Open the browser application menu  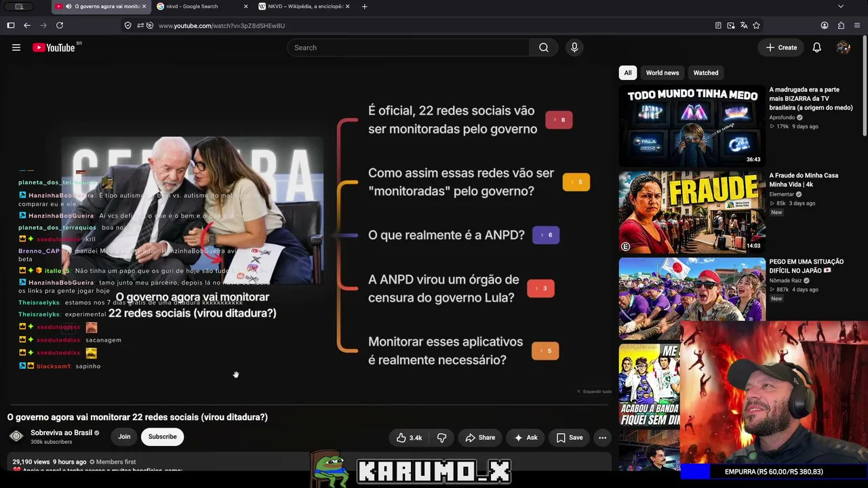(857, 26)
